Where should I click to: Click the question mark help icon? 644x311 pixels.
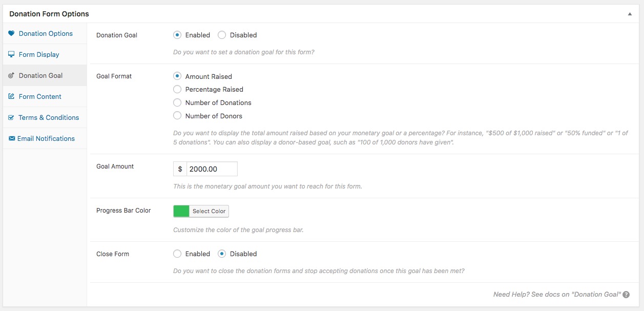[626, 295]
